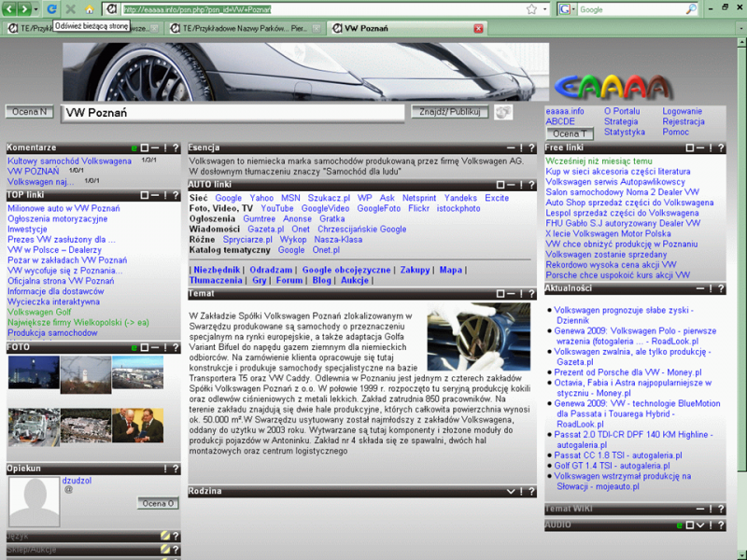747x560 pixels.
Task: Click the bookmark star in address bar
Action: tap(531, 8)
